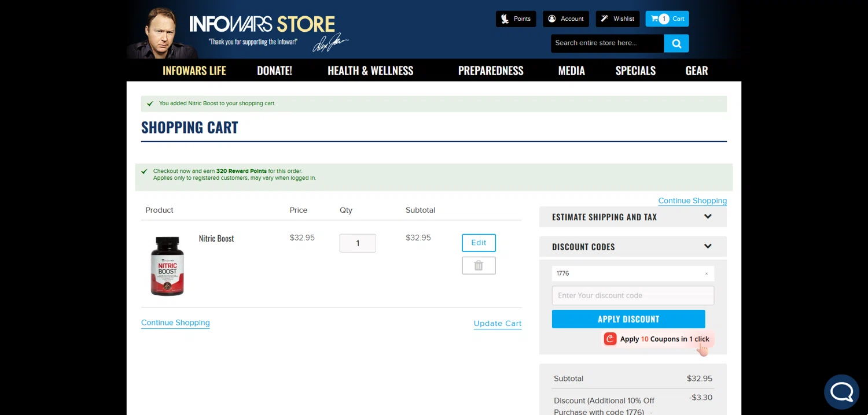Click the search magnifier button
Image resolution: width=868 pixels, height=415 pixels.
point(676,43)
